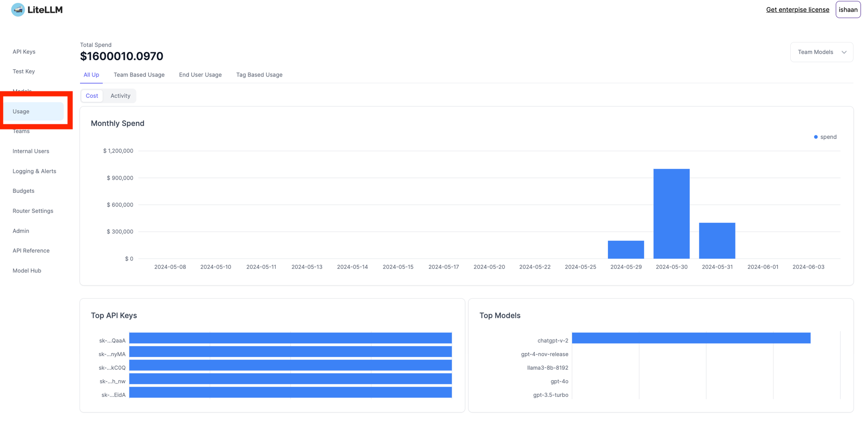The image size is (868, 425).
Task: Open the End User Usage tab
Action: pos(200,75)
